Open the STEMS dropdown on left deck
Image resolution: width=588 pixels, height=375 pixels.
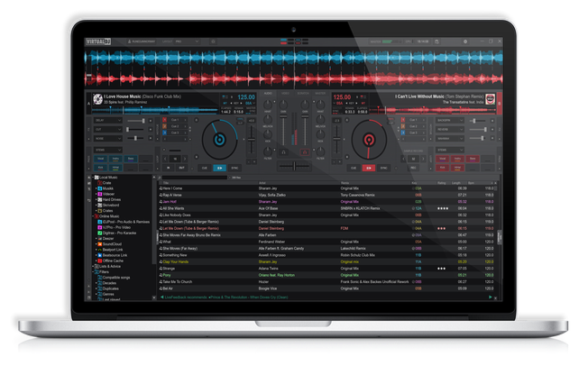coord(108,150)
